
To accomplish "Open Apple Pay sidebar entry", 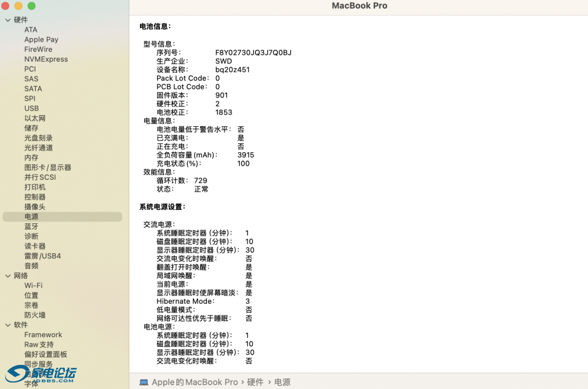I will [41, 39].
